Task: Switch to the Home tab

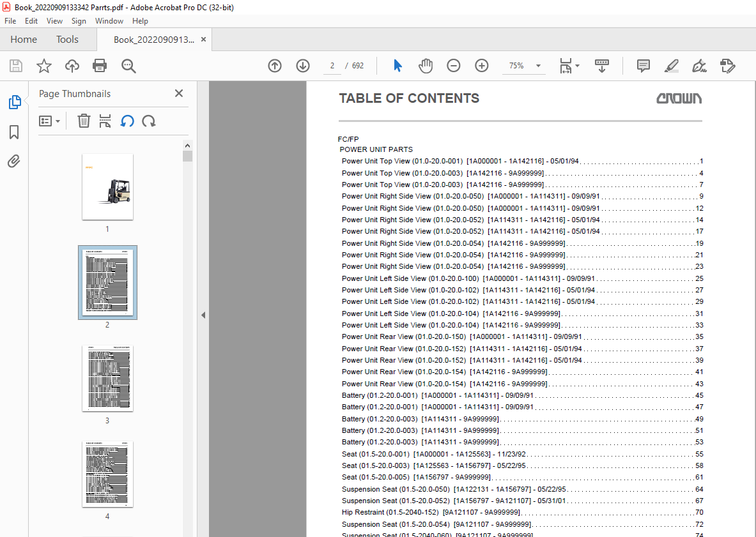Action: 24,40
